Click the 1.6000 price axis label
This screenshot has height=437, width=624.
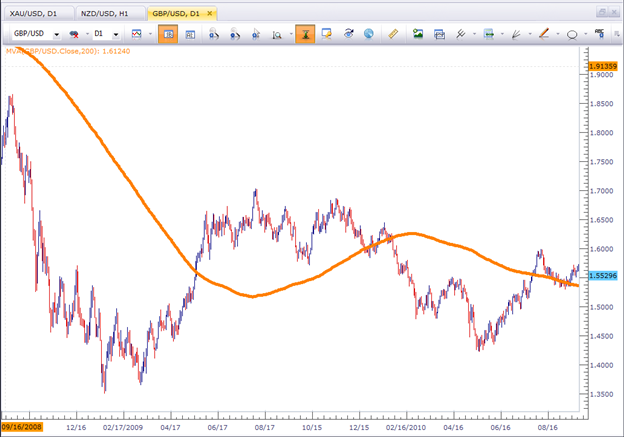(602, 249)
